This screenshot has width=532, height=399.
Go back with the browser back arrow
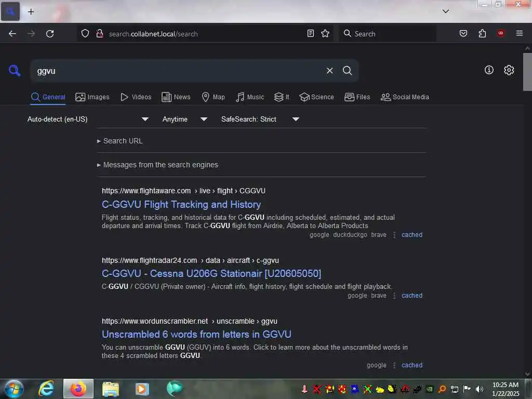coord(12,34)
